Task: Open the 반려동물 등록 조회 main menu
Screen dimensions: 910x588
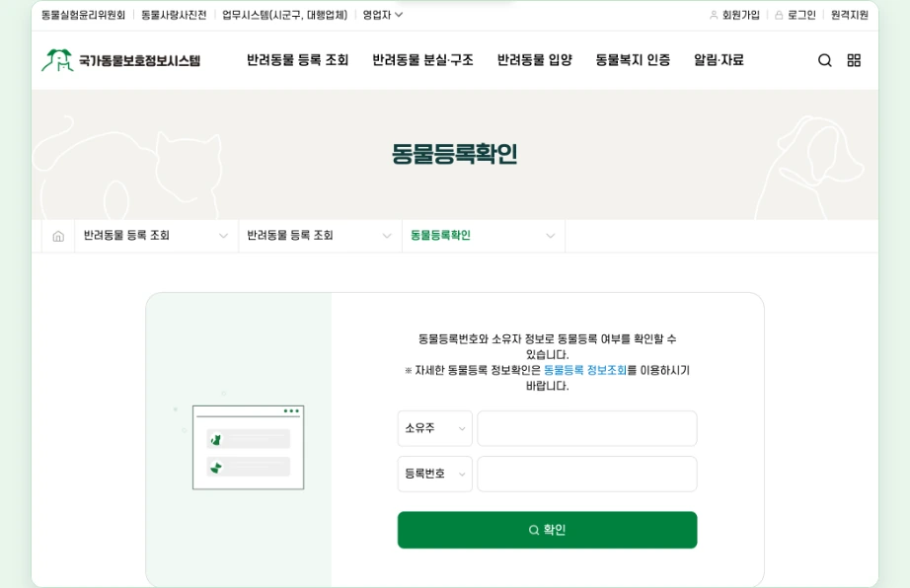Action: click(x=297, y=60)
